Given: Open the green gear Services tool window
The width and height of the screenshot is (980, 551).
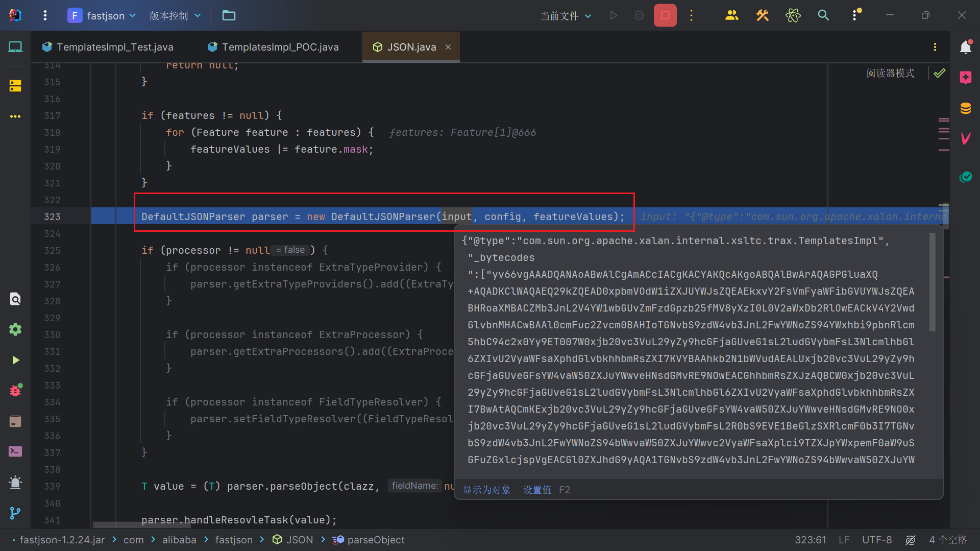Looking at the screenshot, I should tap(15, 329).
